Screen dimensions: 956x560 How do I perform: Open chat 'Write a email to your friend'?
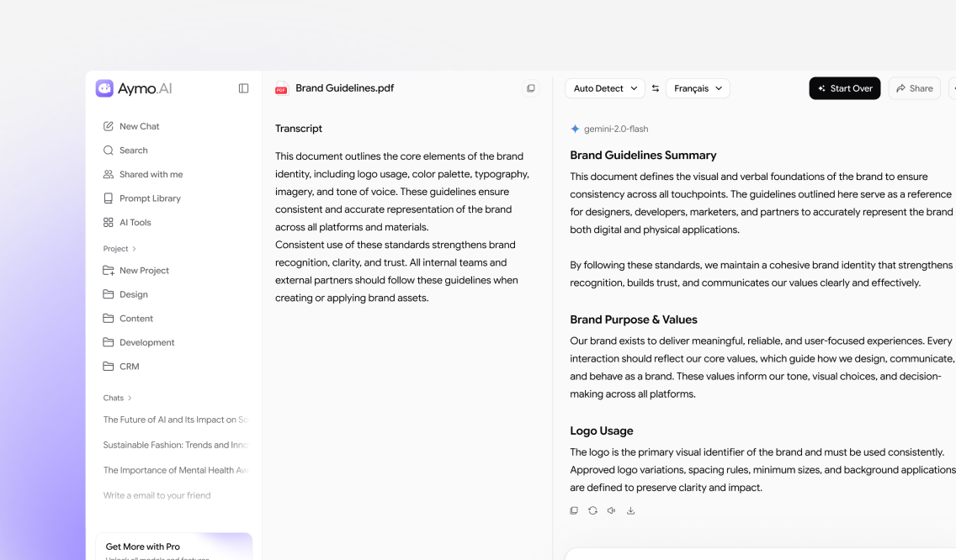point(157,495)
